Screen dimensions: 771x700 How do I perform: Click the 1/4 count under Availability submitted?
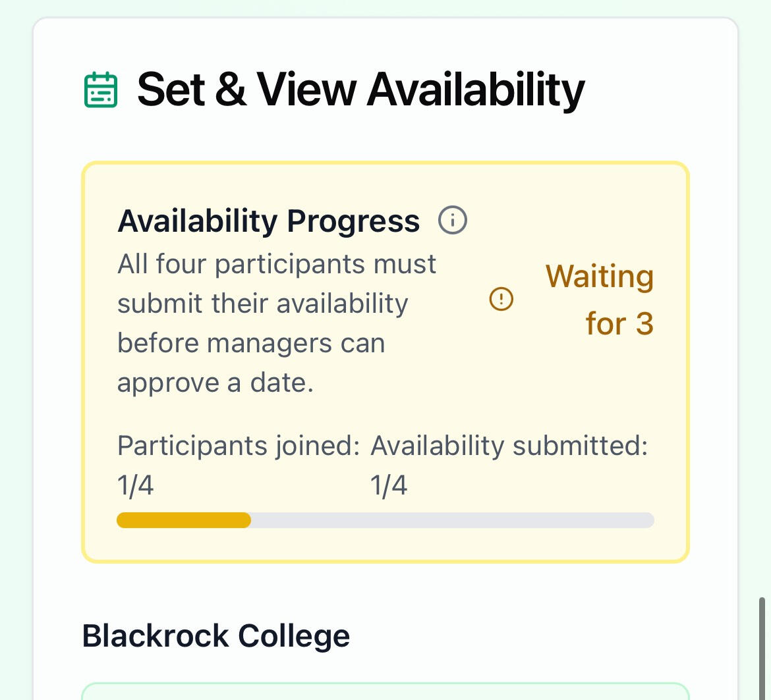point(389,485)
